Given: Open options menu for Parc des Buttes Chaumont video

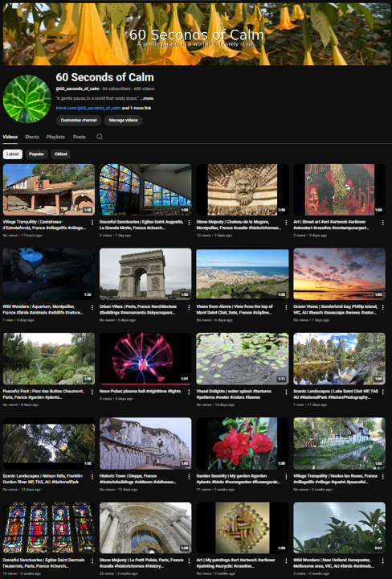Looking at the screenshot, I should pyautogui.click(x=92, y=392).
